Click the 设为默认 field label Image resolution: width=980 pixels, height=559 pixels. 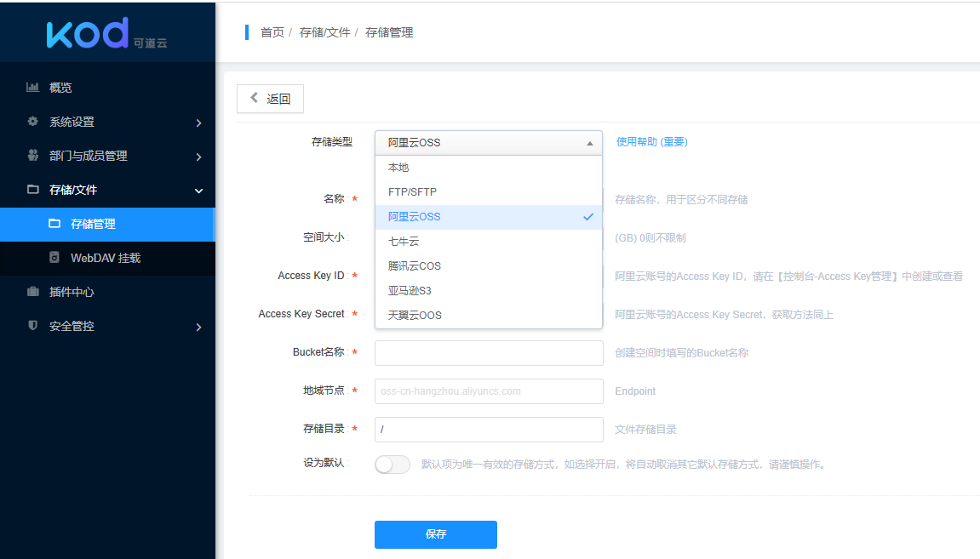click(324, 463)
